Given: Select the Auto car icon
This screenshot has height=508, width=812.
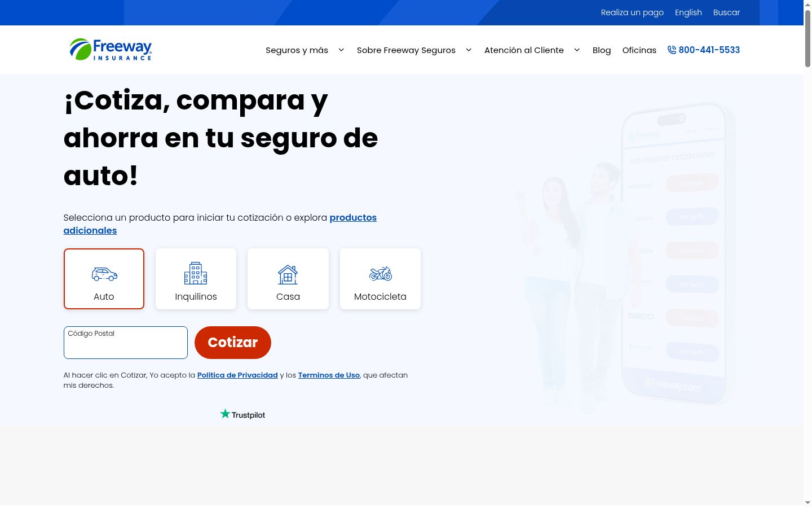Looking at the screenshot, I should point(104,274).
